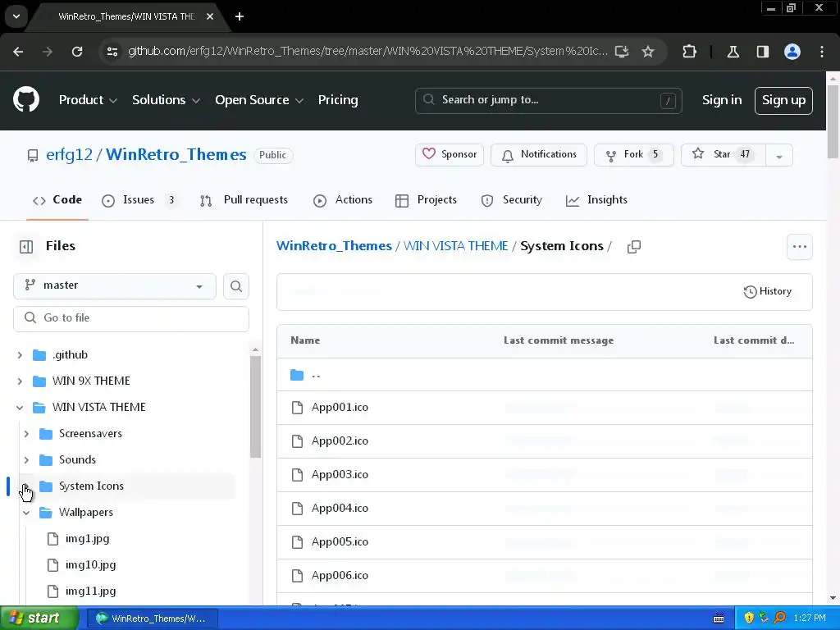Screen dimensions: 840x630
Task: Click the Sponsor button
Action: coord(450,154)
